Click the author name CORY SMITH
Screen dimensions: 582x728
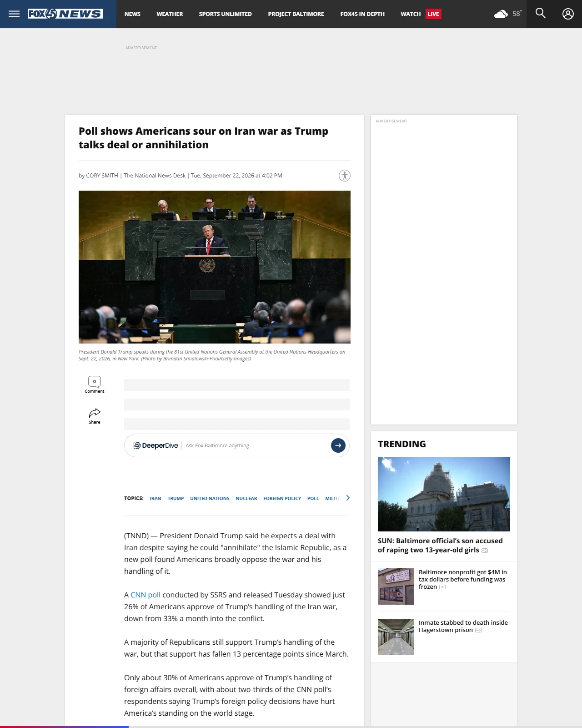102,176
